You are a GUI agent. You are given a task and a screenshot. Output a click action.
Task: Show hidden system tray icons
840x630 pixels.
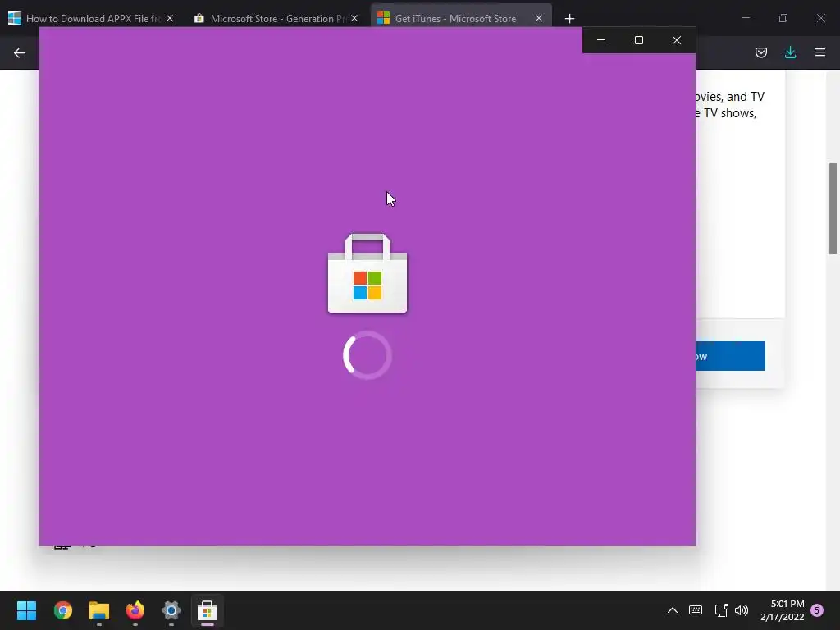[x=673, y=610]
